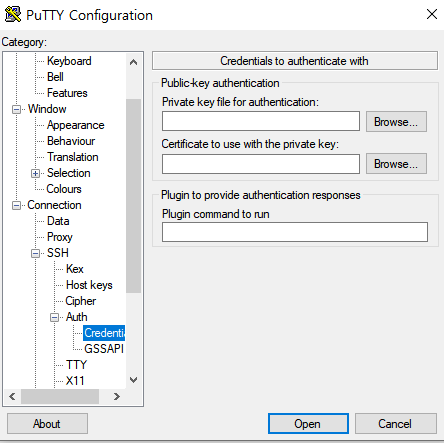Select Colours in category tree
444x443 pixels.
tap(64, 189)
